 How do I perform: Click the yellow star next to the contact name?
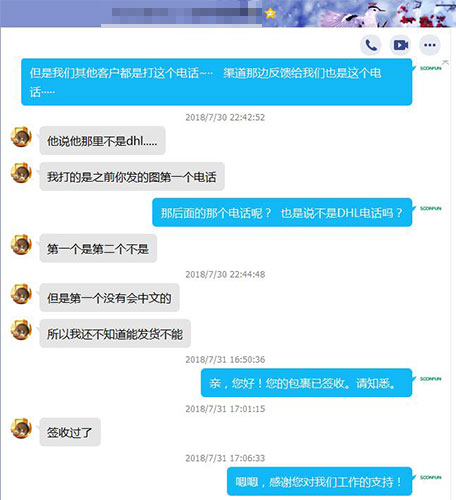pyautogui.click(x=270, y=13)
